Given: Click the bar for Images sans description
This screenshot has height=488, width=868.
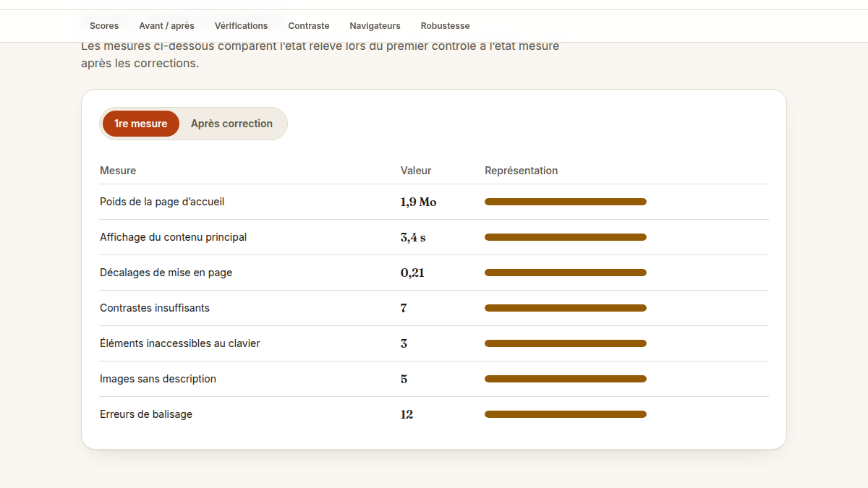Looking at the screenshot, I should pos(566,379).
